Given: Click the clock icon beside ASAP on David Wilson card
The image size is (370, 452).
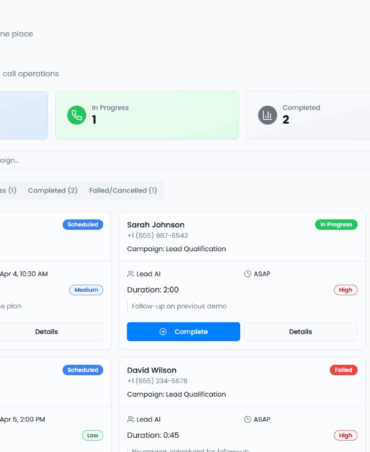Looking at the screenshot, I should click(x=247, y=419).
